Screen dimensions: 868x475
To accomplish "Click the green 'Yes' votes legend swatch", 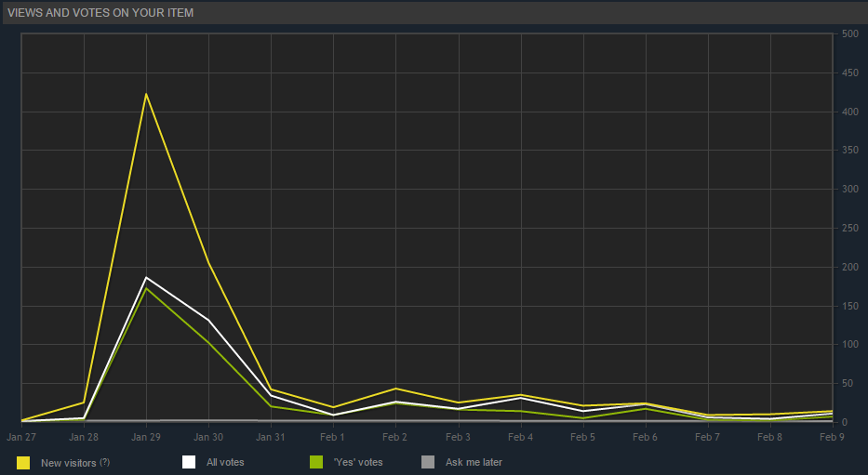I will click(x=316, y=462).
